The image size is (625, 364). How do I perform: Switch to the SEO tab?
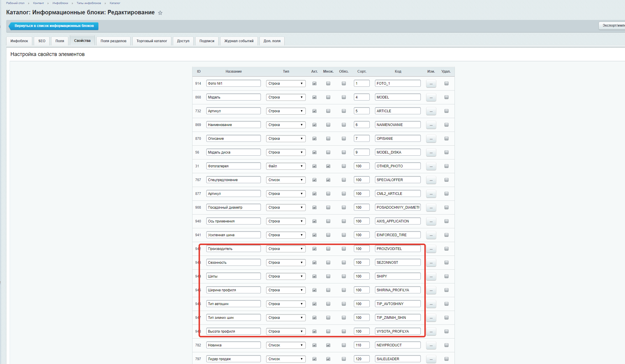pos(42,41)
